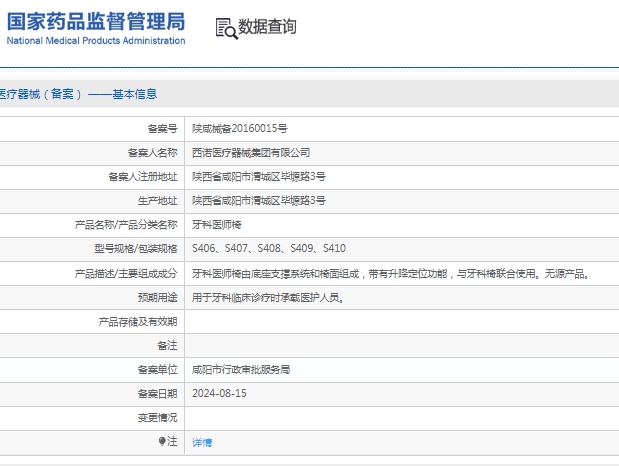The height and width of the screenshot is (466, 619).
Task: Select the 医疗器械（备案）——基本信息 heading
Action: 78,94
